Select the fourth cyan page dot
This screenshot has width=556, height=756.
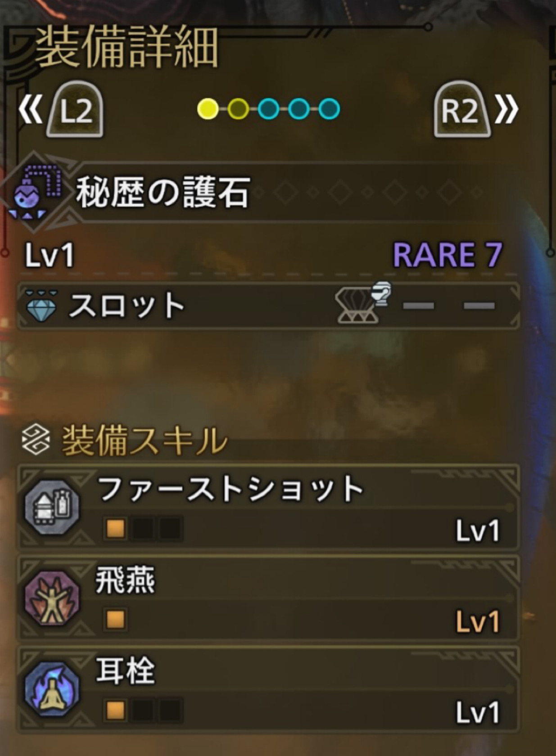299,109
